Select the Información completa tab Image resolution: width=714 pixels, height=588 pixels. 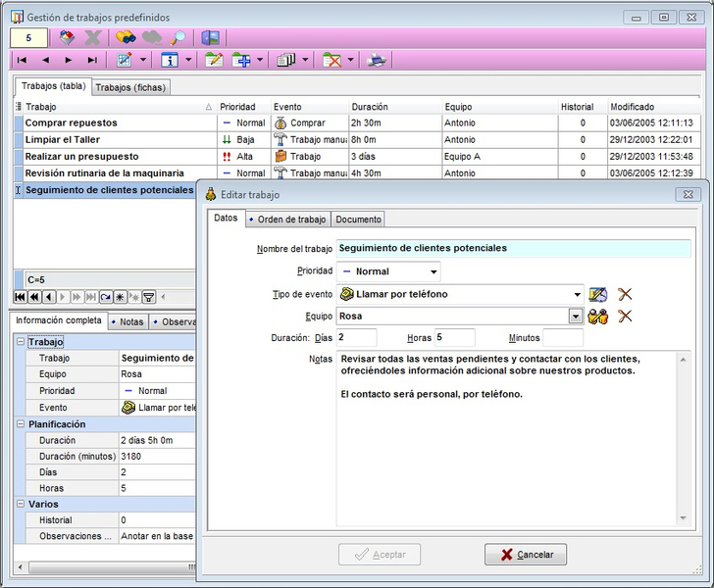[59, 320]
